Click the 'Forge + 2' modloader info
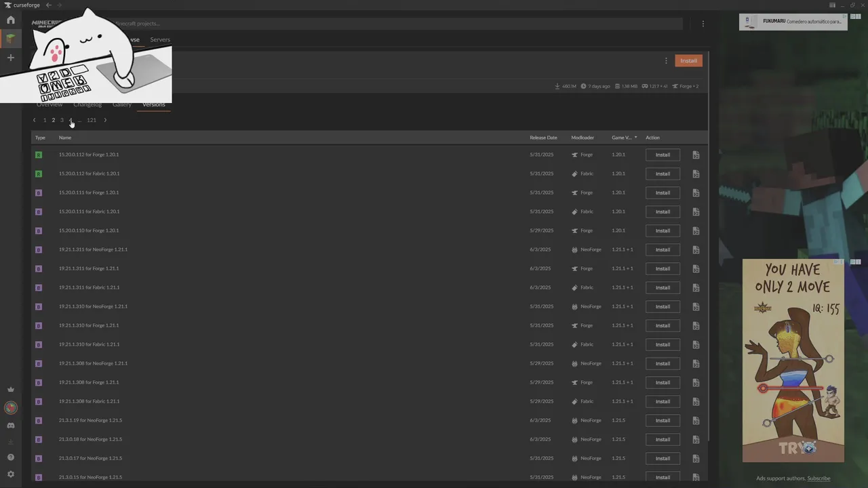The width and height of the screenshot is (868, 488). 686,86
